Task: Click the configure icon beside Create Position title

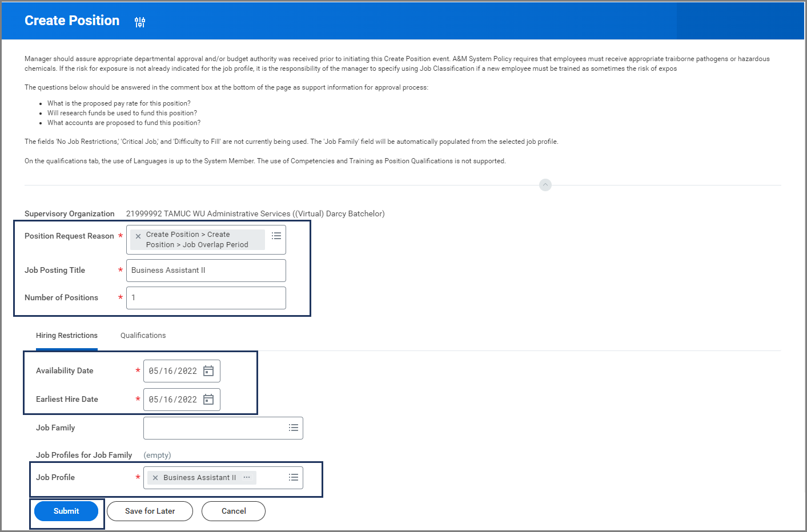Action: [140, 22]
